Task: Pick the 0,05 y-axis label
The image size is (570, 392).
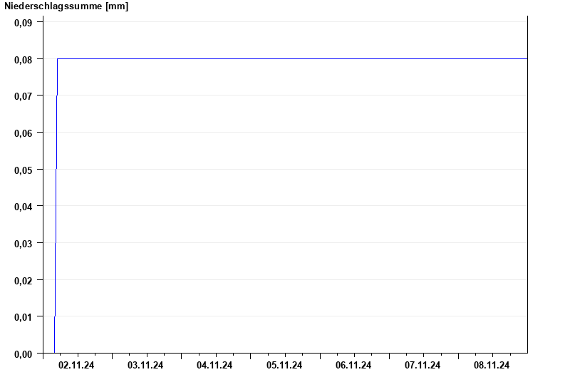Action: tap(24, 170)
